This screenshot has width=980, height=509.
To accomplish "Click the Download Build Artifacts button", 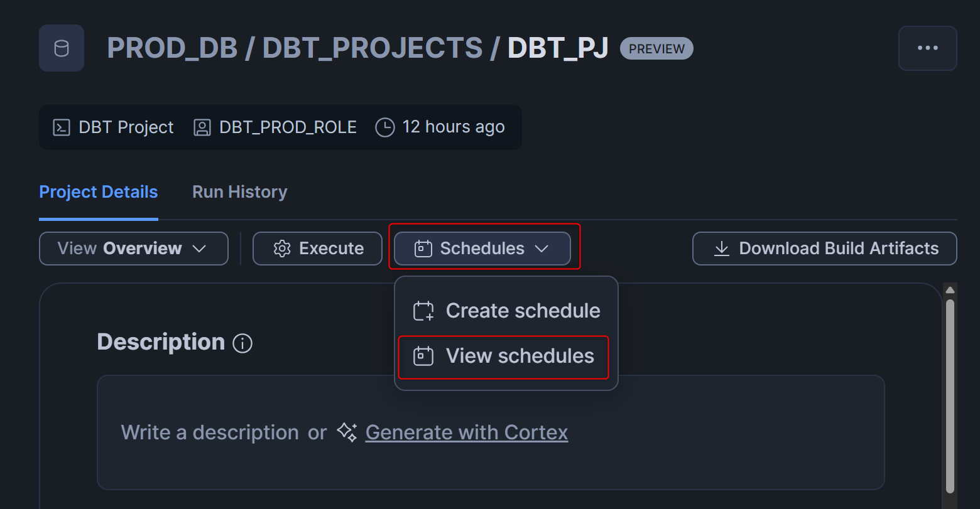I will coord(824,249).
